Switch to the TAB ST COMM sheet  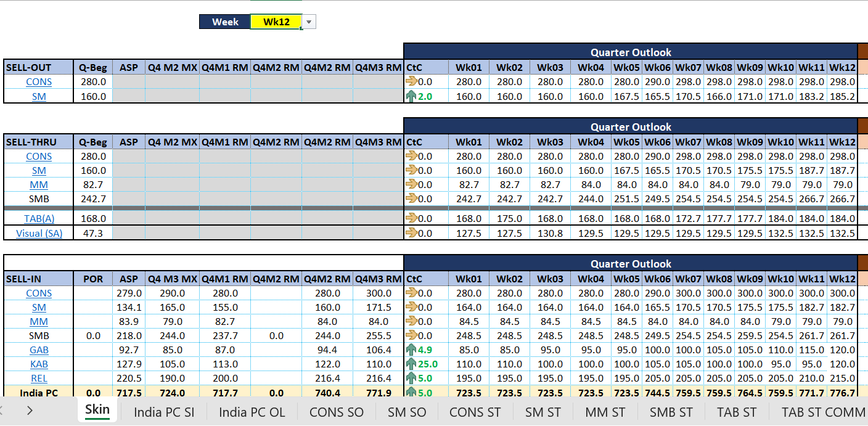coord(823,412)
